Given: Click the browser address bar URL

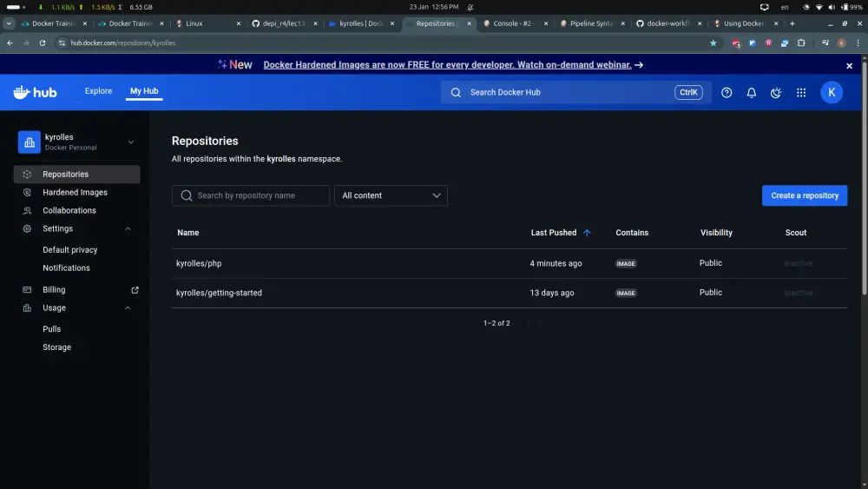Looking at the screenshot, I should (123, 43).
